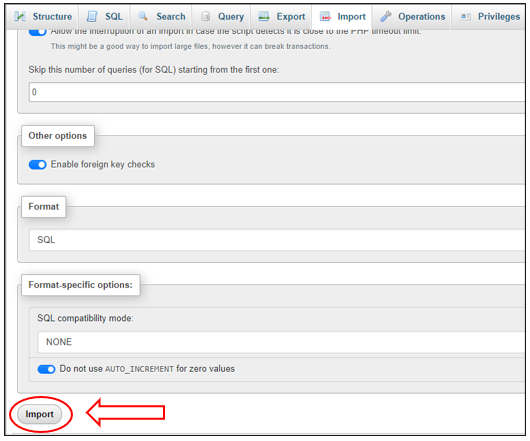The height and width of the screenshot is (441, 530).
Task: Click 'Format-specific options:' heading
Action: (x=80, y=285)
